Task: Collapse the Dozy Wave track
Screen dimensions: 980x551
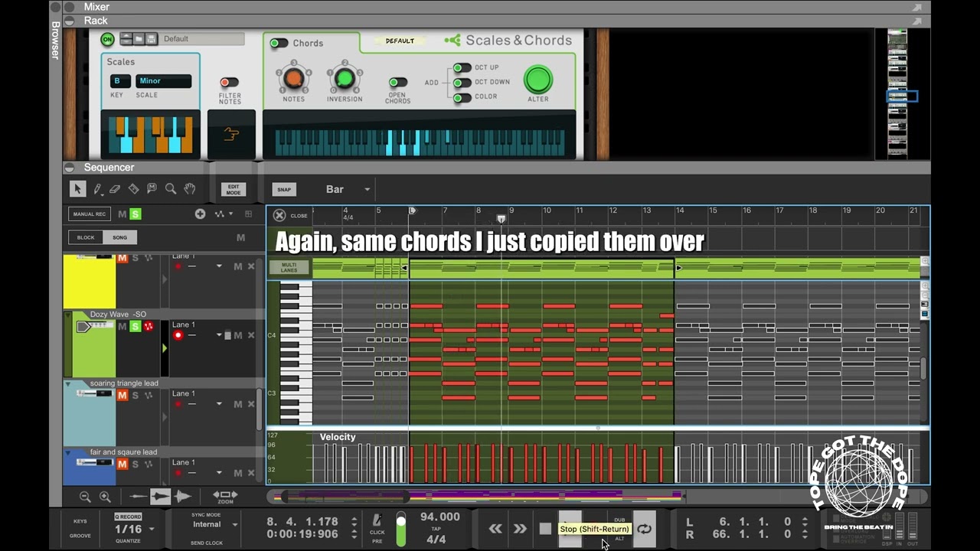Action: [x=67, y=315]
